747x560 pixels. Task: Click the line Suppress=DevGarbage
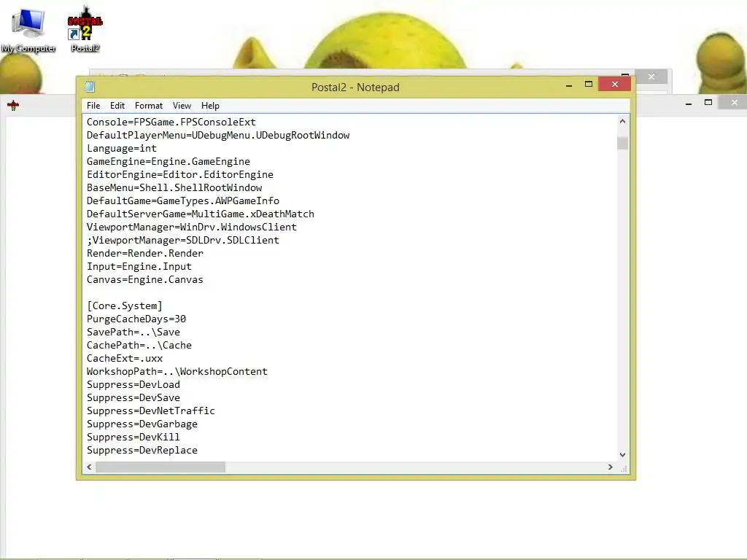(142, 424)
